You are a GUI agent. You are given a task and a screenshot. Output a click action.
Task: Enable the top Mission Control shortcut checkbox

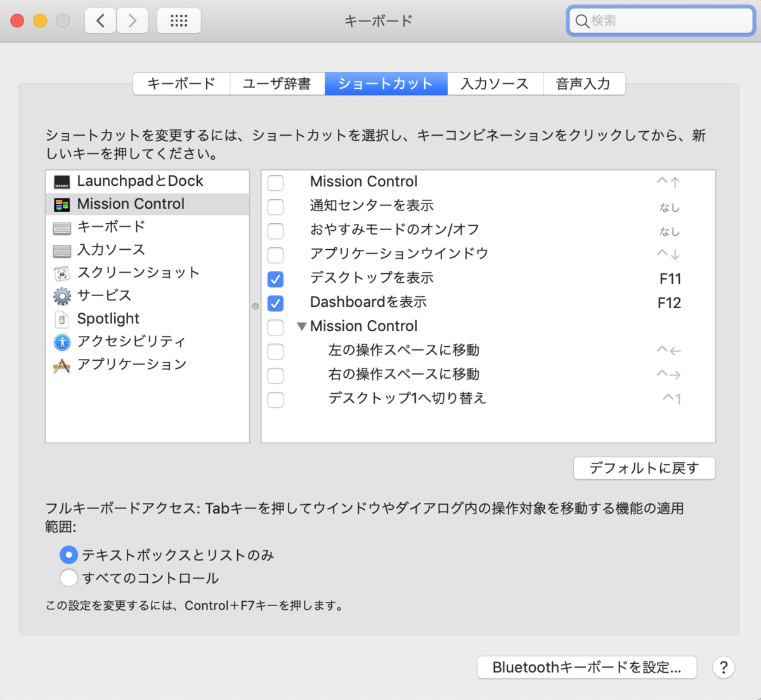(275, 183)
